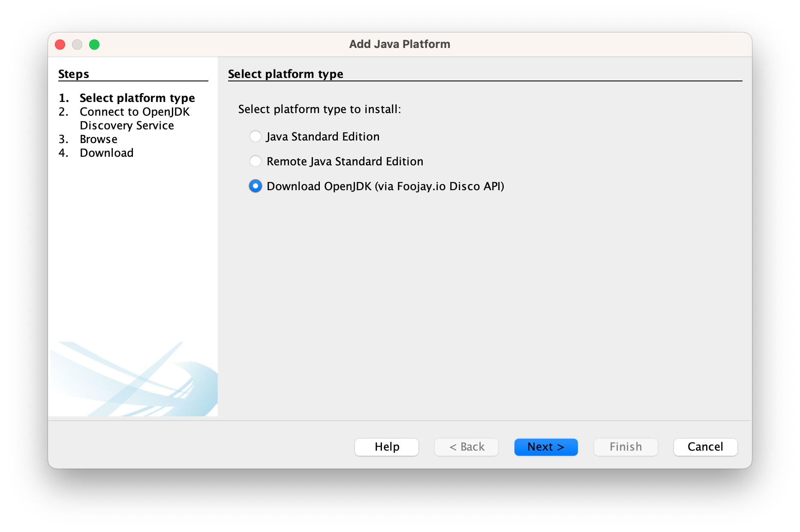Choose Download OpenJDK via Foojay.io Disco API
800x532 pixels.
click(x=256, y=186)
